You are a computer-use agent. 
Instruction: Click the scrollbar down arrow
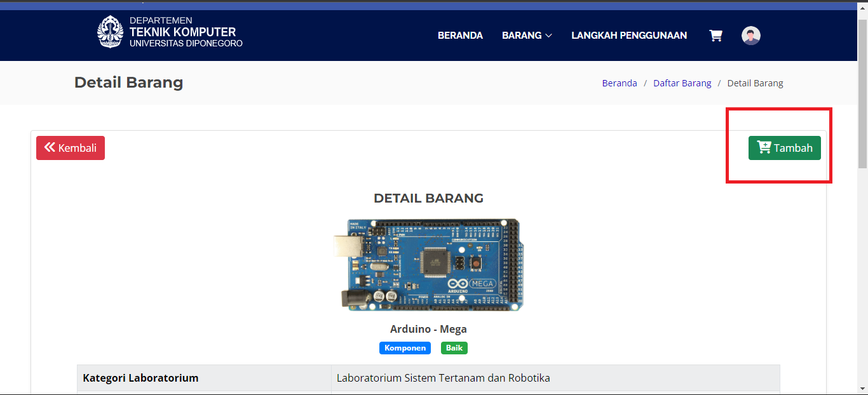coord(862,388)
